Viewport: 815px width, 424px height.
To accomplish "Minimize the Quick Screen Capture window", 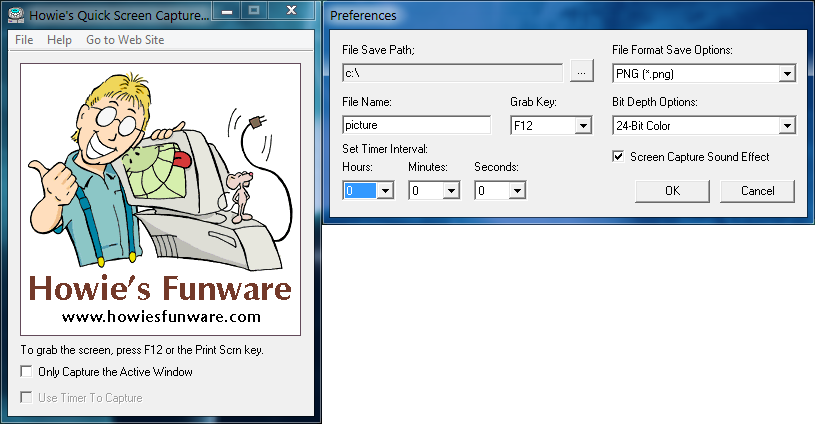I will [227, 10].
